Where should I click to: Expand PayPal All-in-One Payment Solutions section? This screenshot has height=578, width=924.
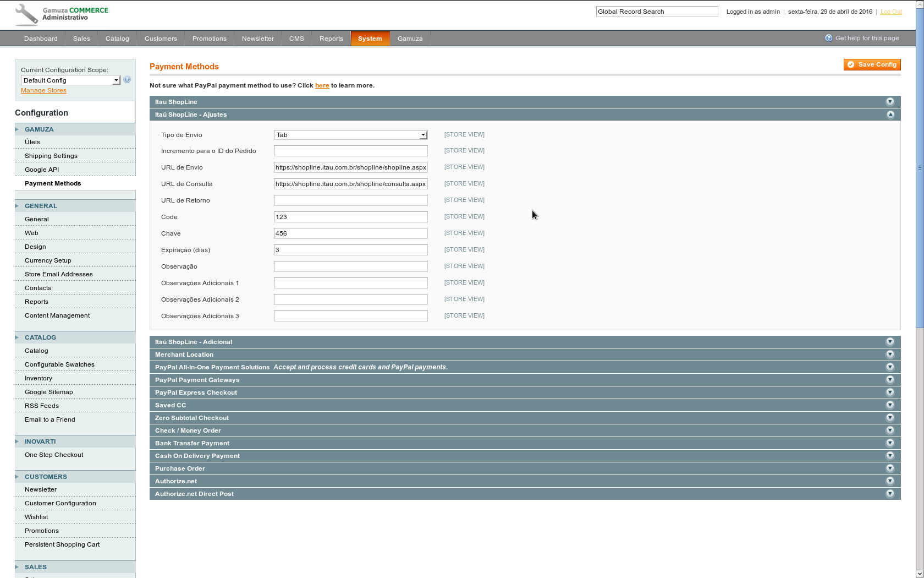click(890, 367)
